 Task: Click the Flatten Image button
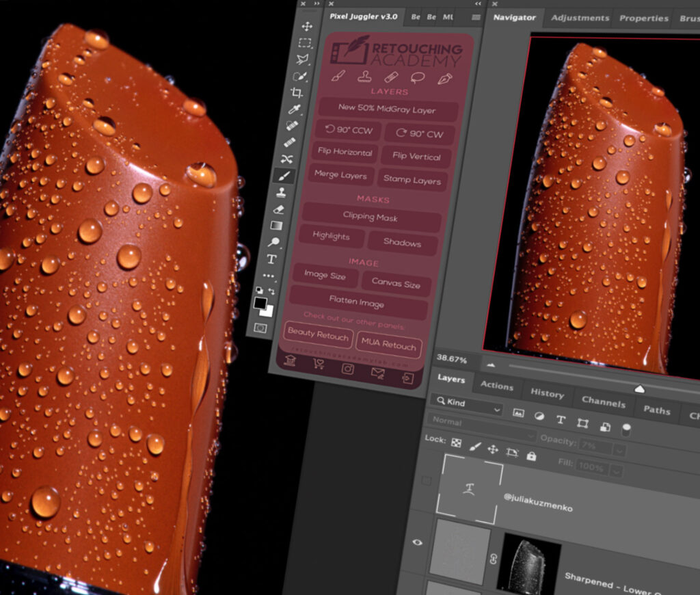coord(358,301)
